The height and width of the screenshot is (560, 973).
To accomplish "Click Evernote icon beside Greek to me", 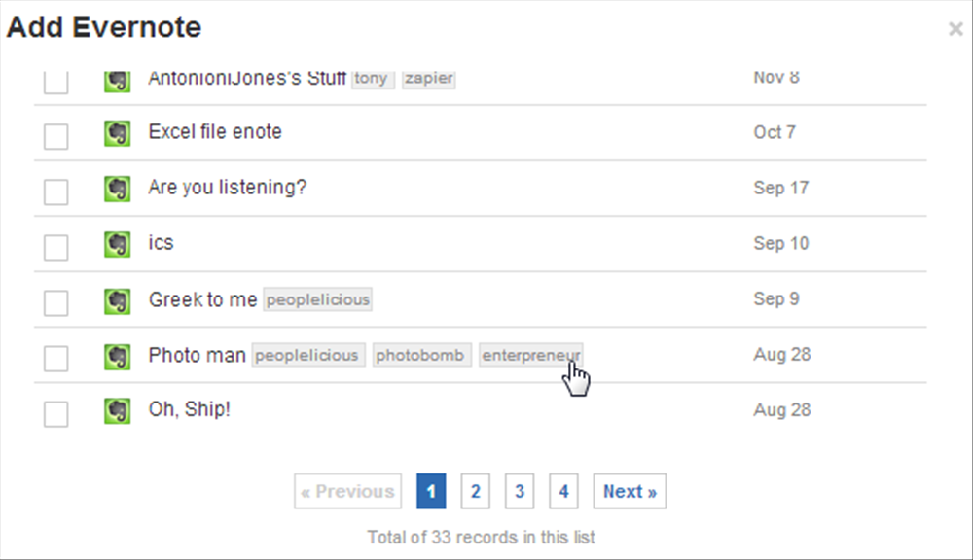I will click(118, 301).
